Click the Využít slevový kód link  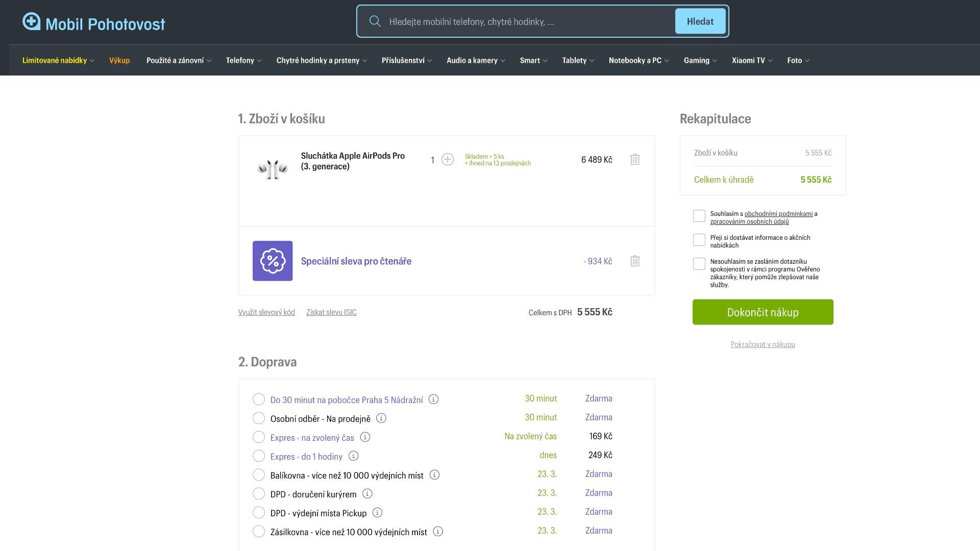click(266, 312)
